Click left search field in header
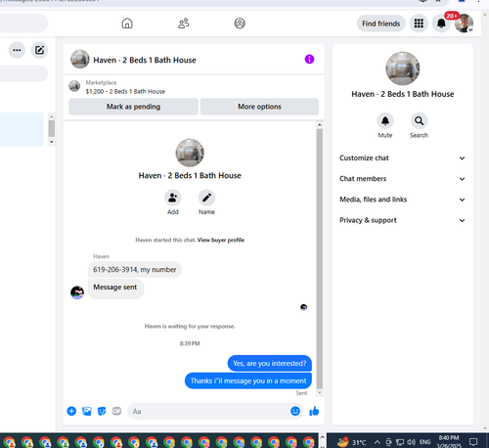 pyautogui.click(x=22, y=23)
